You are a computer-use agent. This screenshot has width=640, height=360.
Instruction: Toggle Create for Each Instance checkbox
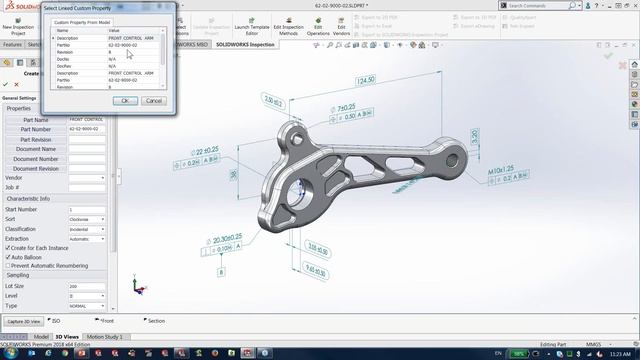click(x=8, y=248)
